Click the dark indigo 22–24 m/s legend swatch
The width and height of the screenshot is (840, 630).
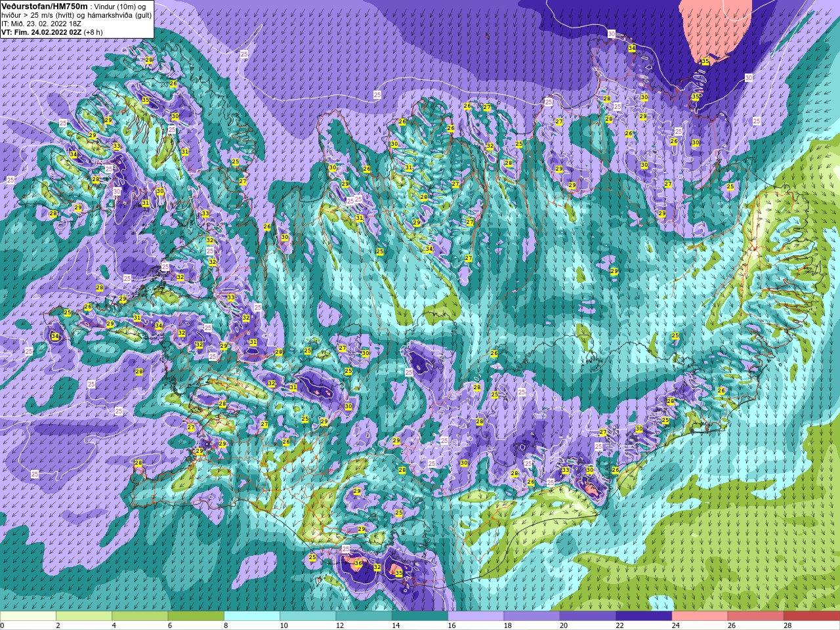point(644,616)
